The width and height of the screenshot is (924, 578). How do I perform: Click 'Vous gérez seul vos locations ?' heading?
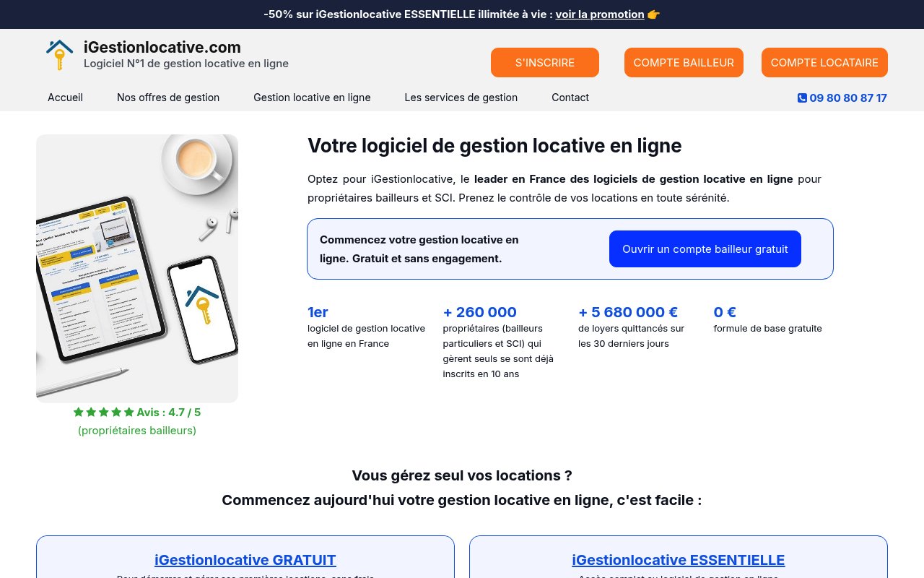462,475
